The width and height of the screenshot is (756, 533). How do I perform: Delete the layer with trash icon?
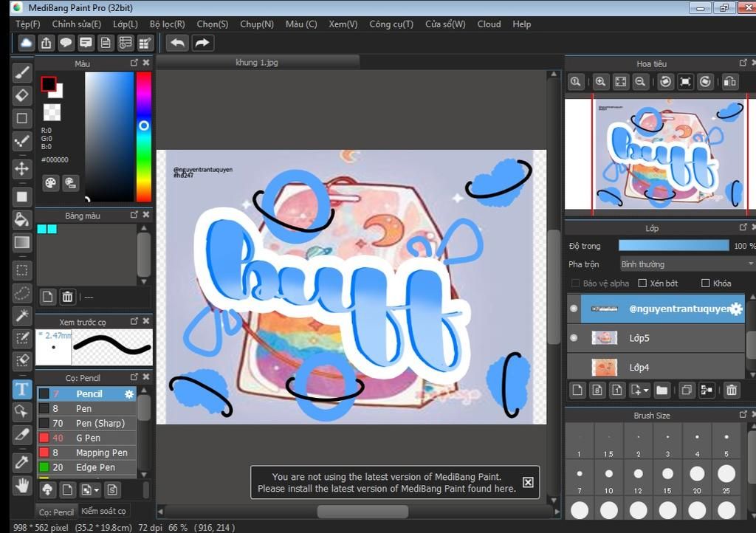click(x=732, y=390)
